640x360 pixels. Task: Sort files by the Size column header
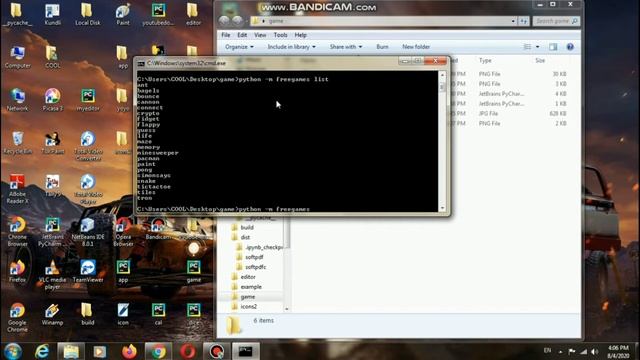[540, 60]
